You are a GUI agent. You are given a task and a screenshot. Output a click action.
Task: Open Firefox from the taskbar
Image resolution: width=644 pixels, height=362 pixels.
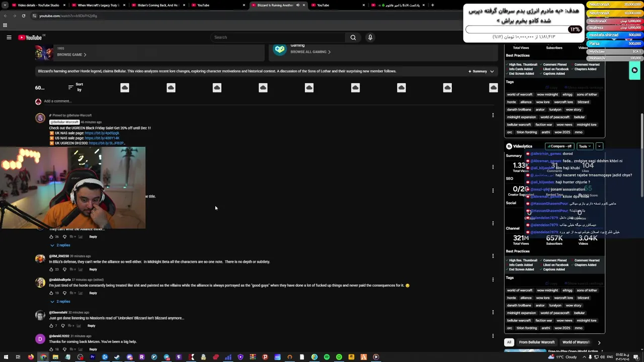31,357
